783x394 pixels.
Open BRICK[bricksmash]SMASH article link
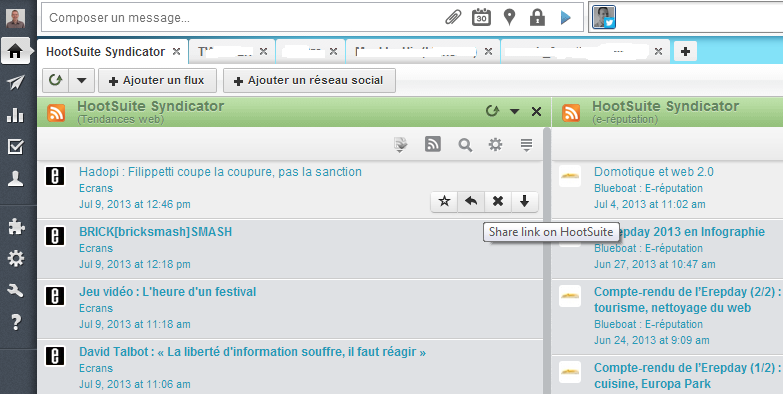[x=155, y=232]
